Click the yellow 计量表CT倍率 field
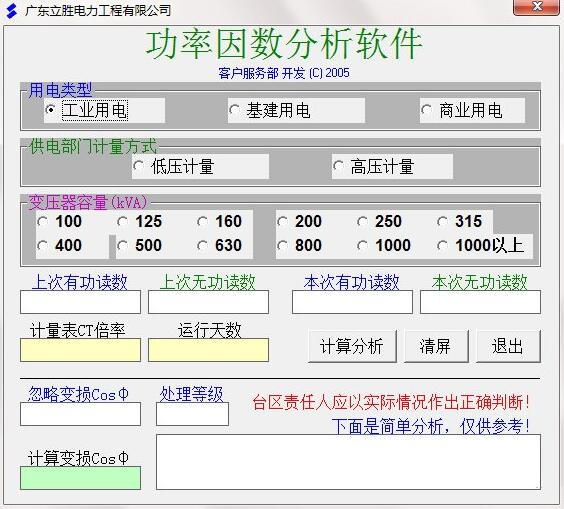The image size is (564, 509). [x=81, y=350]
